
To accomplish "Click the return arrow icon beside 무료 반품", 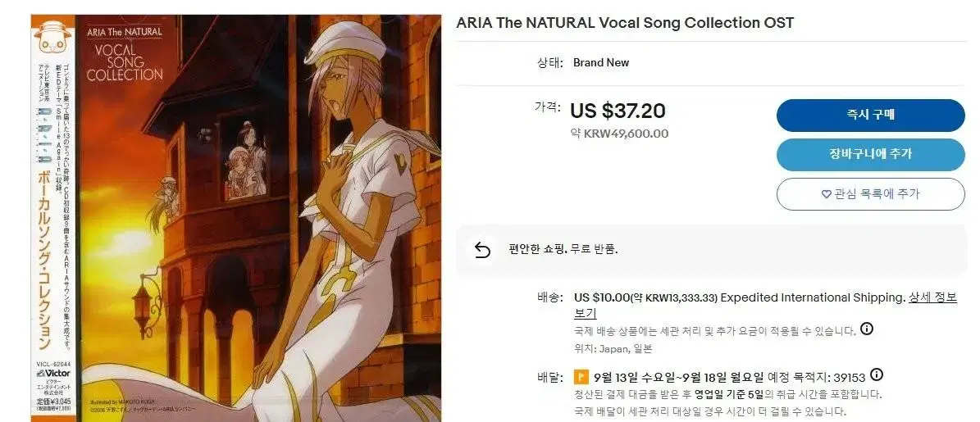I will tap(482, 250).
